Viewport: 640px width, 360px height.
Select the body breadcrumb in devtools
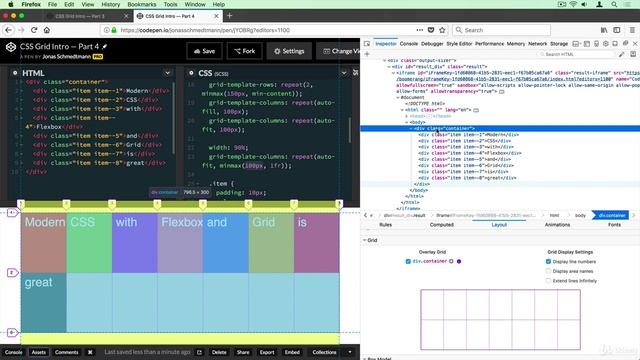tap(580, 215)
